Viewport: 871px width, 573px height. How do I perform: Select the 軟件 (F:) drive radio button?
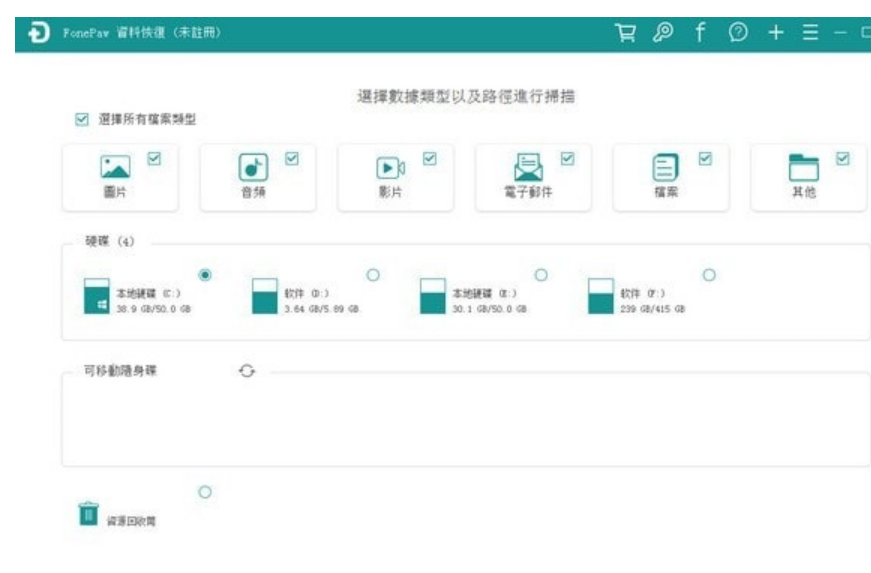(709, 274)
